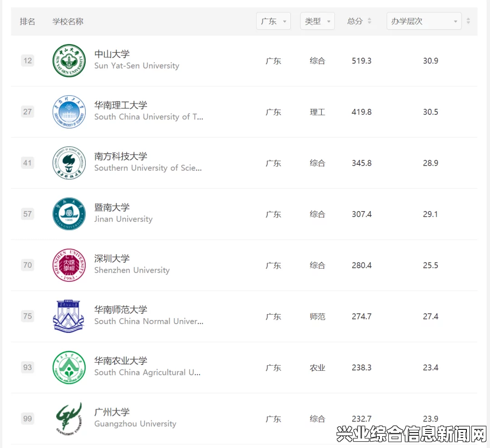Click the total score 280.4
The image size is (490, 448).
click(x=362, y=265)
